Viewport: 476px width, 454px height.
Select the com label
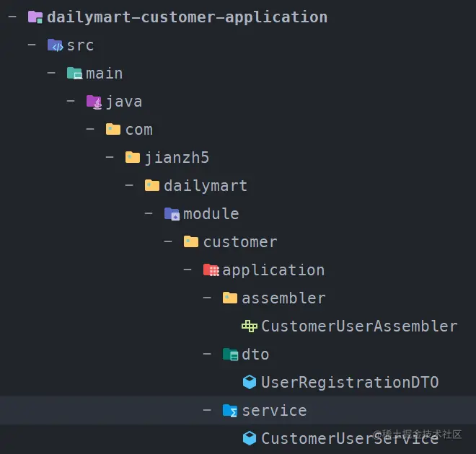click(x=139, y=130)
